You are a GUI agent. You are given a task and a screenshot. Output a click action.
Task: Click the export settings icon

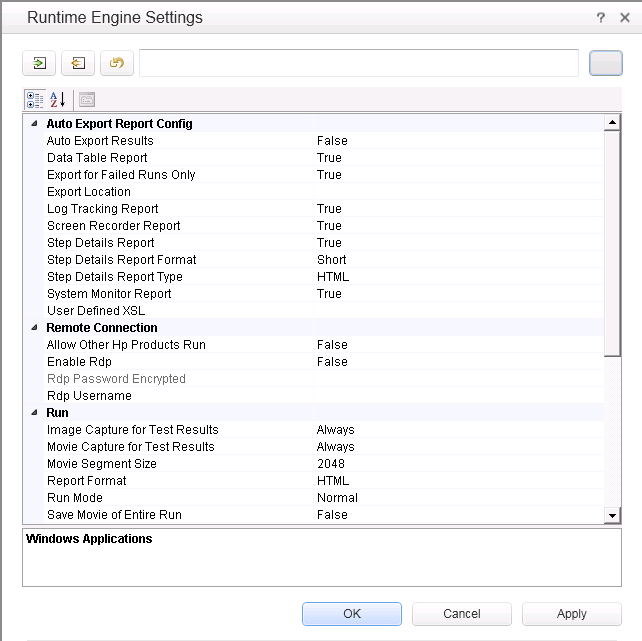pyautogui.click(x=78, y=63)
